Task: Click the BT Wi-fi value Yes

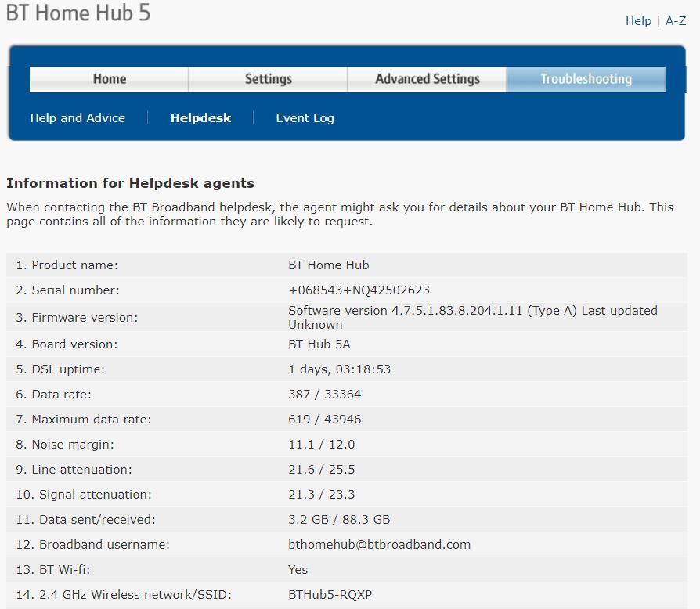Action: (298, 569)
